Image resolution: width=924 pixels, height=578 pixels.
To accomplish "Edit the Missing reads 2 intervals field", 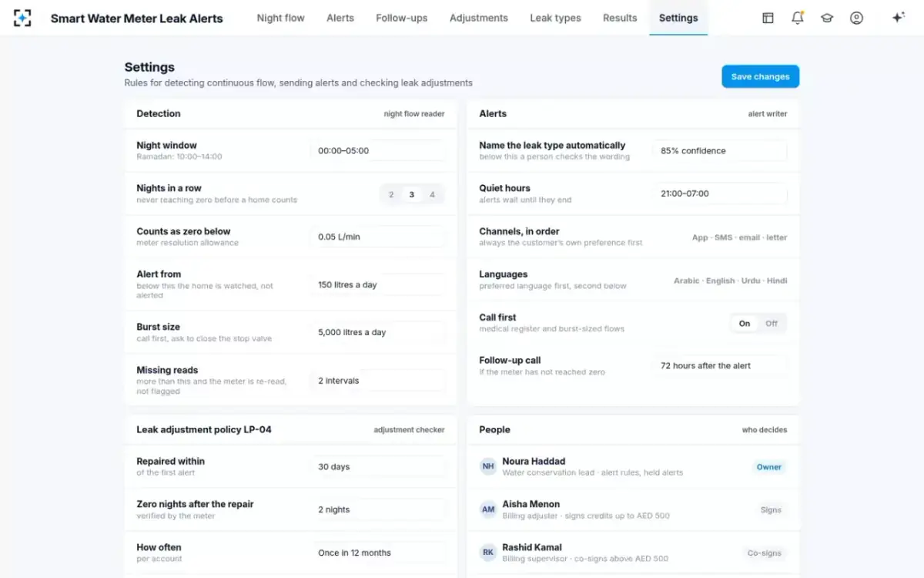I will (x=378, y=381).
